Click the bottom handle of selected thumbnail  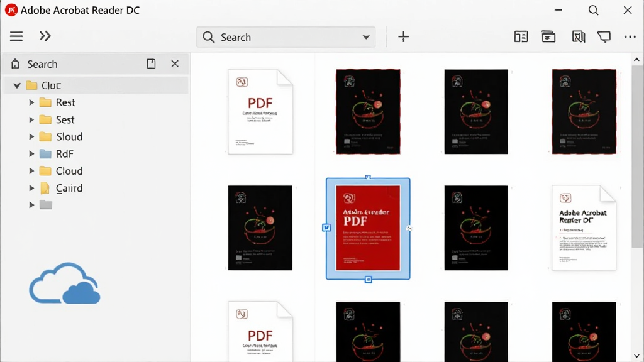click(x=369, y=280)
